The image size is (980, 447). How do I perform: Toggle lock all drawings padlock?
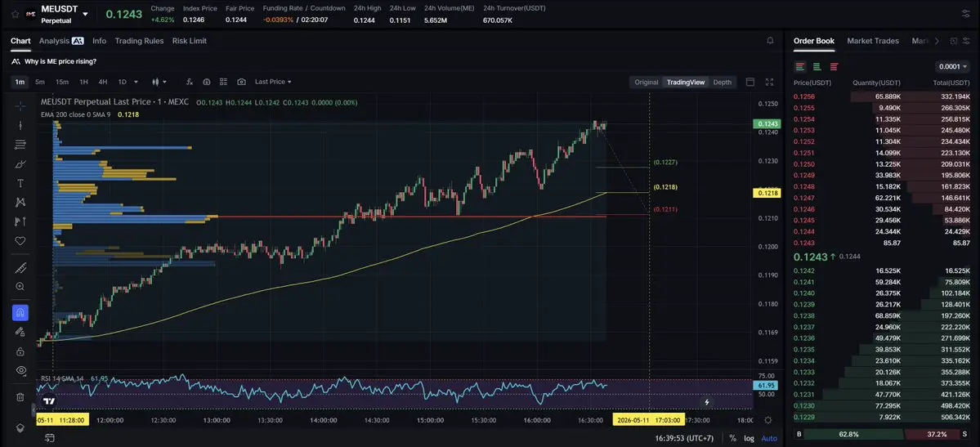pos(20,351)
